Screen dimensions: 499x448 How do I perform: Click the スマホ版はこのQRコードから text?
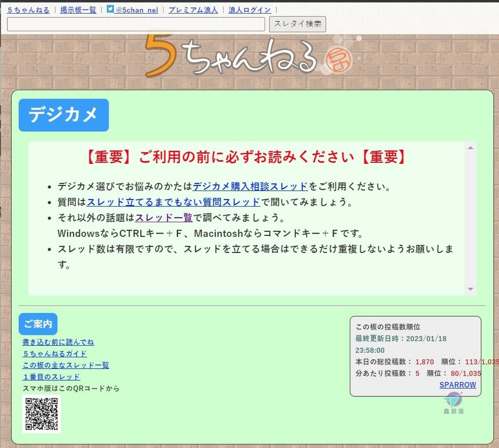click(x=71, y=388)
